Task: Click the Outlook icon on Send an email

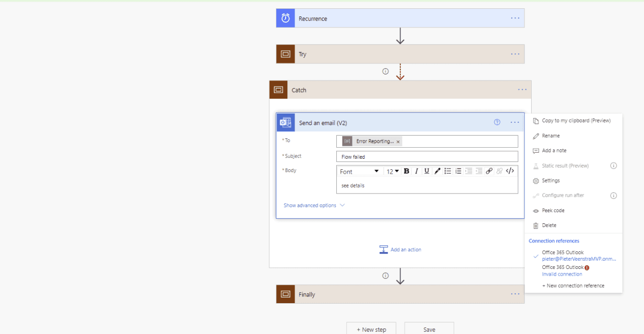Action: click(x=286, y=122)
